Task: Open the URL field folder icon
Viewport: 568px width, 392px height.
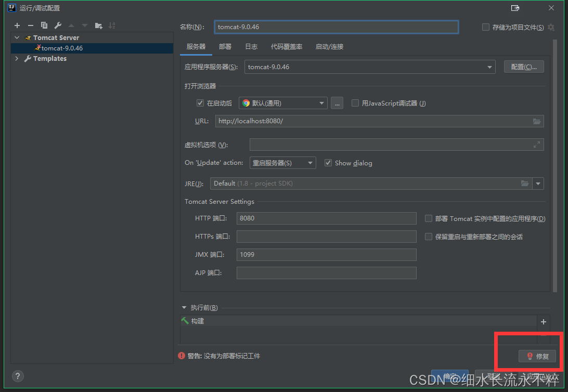Action: 537,121
